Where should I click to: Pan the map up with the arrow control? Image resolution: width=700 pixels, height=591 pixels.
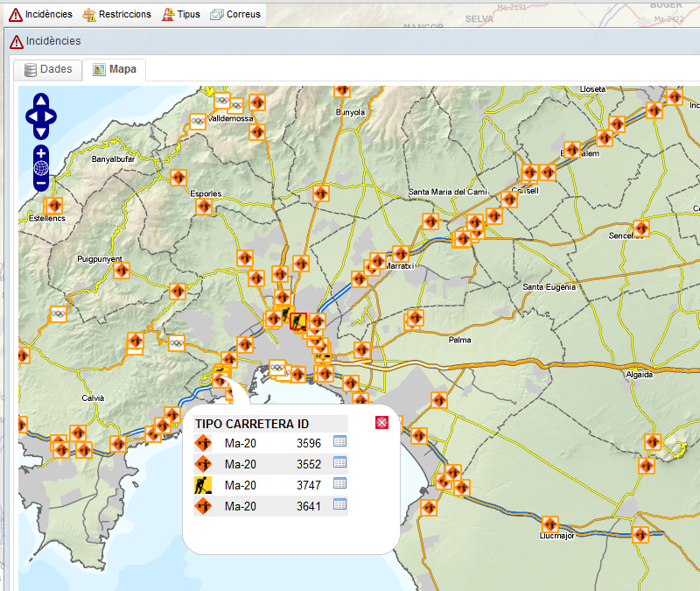[41, 101]
